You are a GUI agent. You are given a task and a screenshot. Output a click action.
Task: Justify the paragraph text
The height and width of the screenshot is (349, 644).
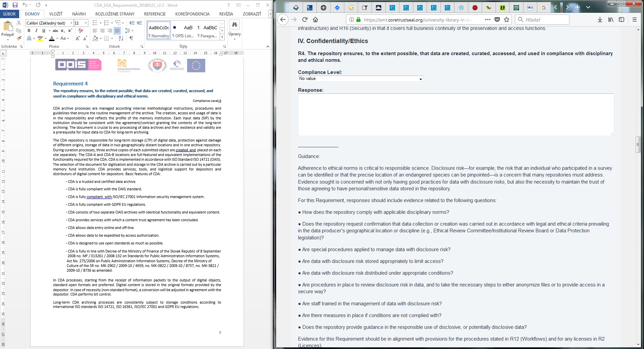pyautogui.click(x=117, y=31)
